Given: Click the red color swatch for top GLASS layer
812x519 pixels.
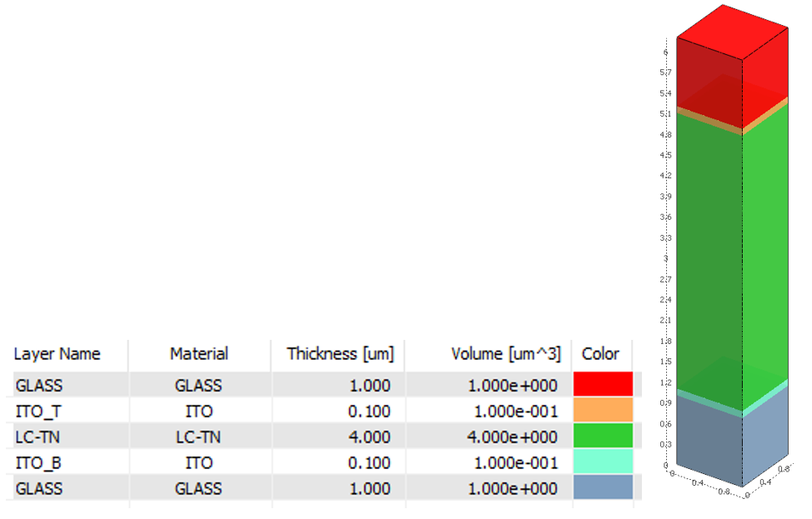Looking at the screenshot, I should point(603,385).
